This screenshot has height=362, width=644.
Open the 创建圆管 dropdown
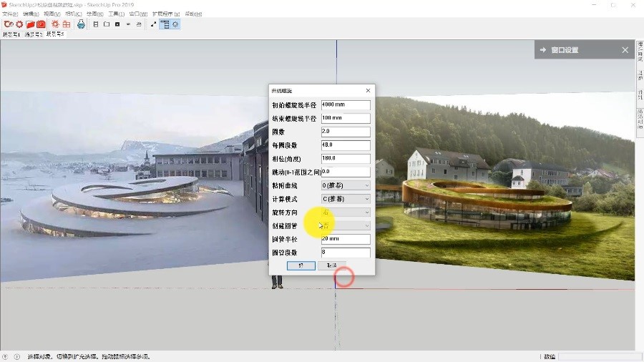click(x=346, y=225)
